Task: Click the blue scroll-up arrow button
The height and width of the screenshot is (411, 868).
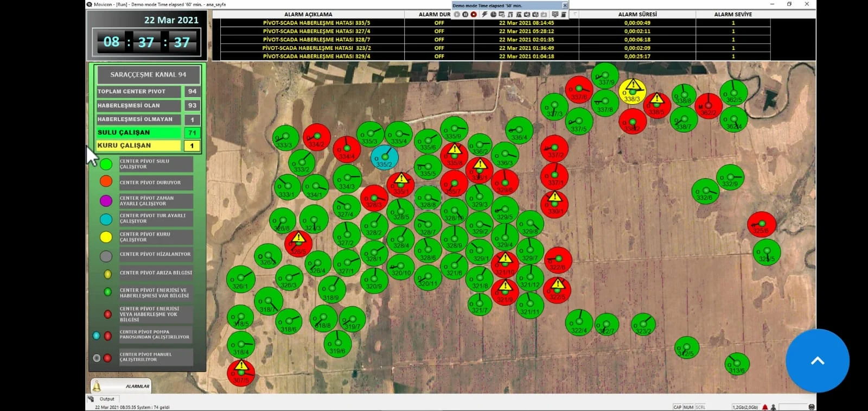Action: [x=817, y=361]
